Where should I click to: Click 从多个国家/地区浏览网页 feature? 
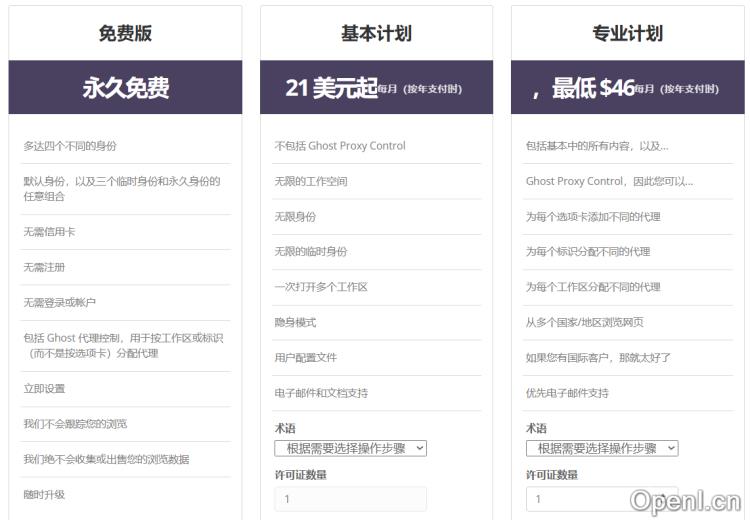click(x=584, y=323)
